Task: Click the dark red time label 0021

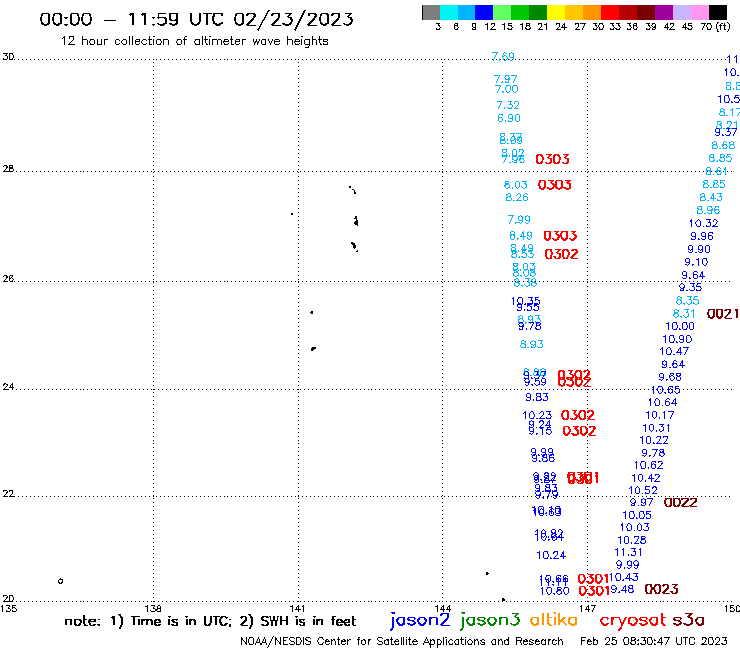Action: pos(723,314)
